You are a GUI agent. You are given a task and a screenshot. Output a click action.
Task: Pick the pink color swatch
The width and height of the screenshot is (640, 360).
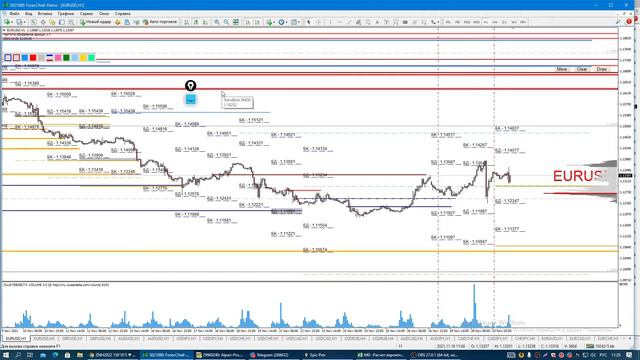coord(58,58)
